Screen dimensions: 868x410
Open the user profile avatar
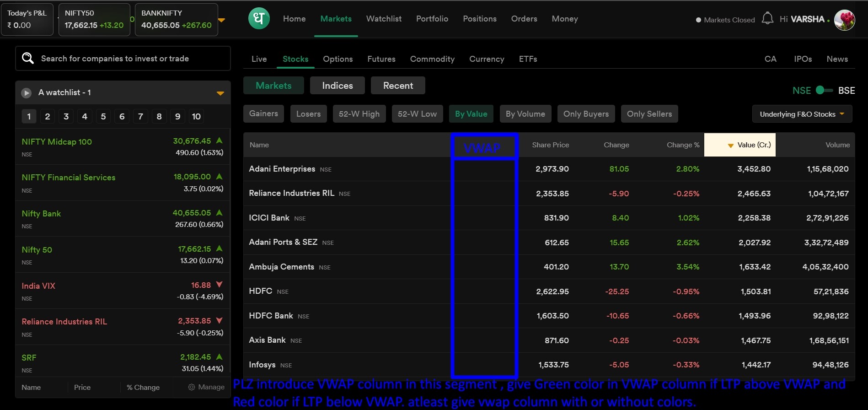tap(844, 20)
